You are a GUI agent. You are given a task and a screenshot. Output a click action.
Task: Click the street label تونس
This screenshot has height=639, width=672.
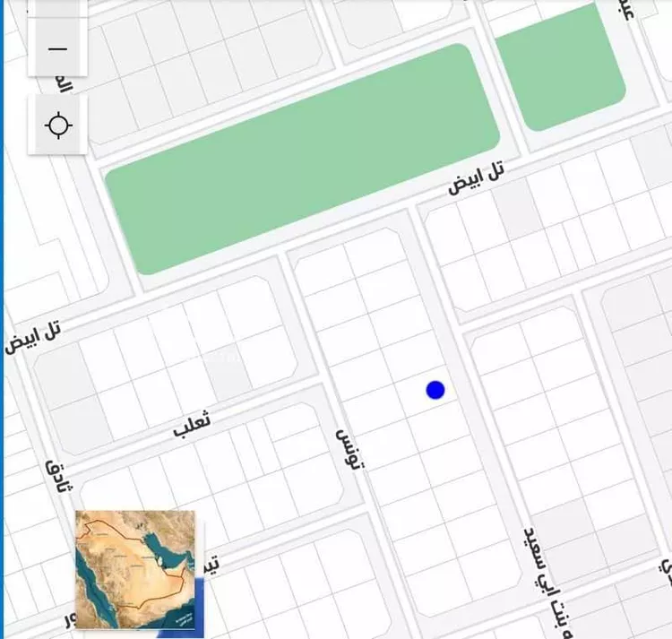pos(351,450)
